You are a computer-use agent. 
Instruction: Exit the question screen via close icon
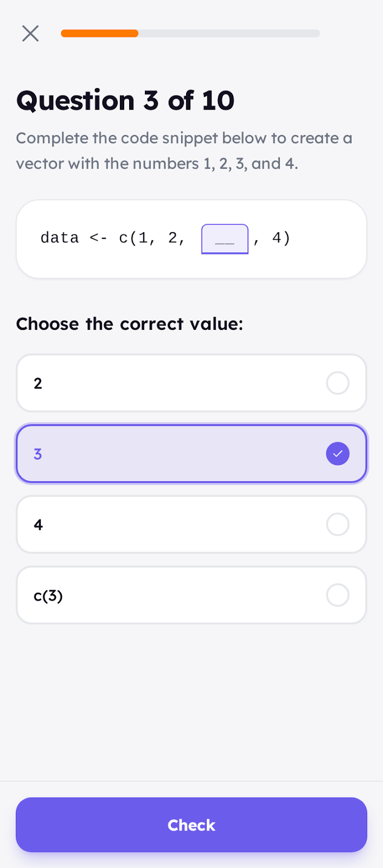30,33
